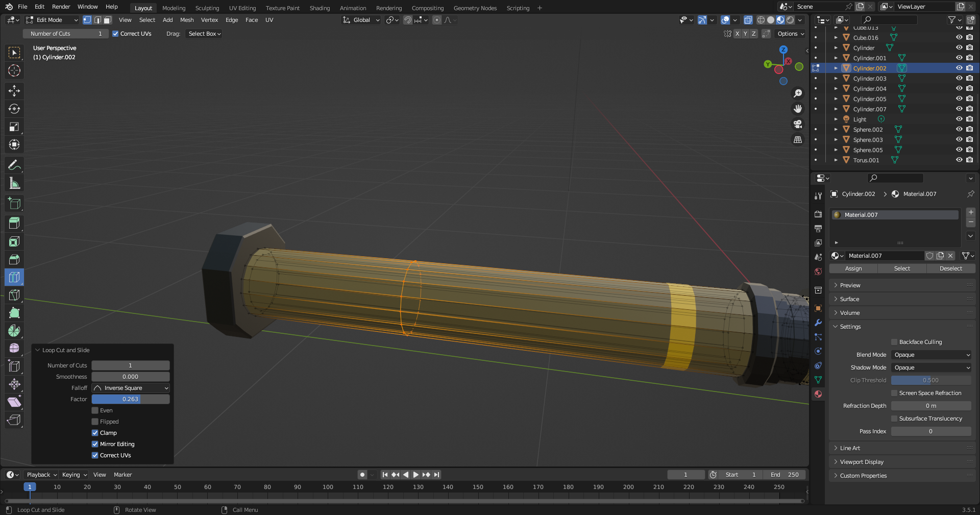Click the Deselect material button
This screenshot has width=980, height=515.
point(951,268)
